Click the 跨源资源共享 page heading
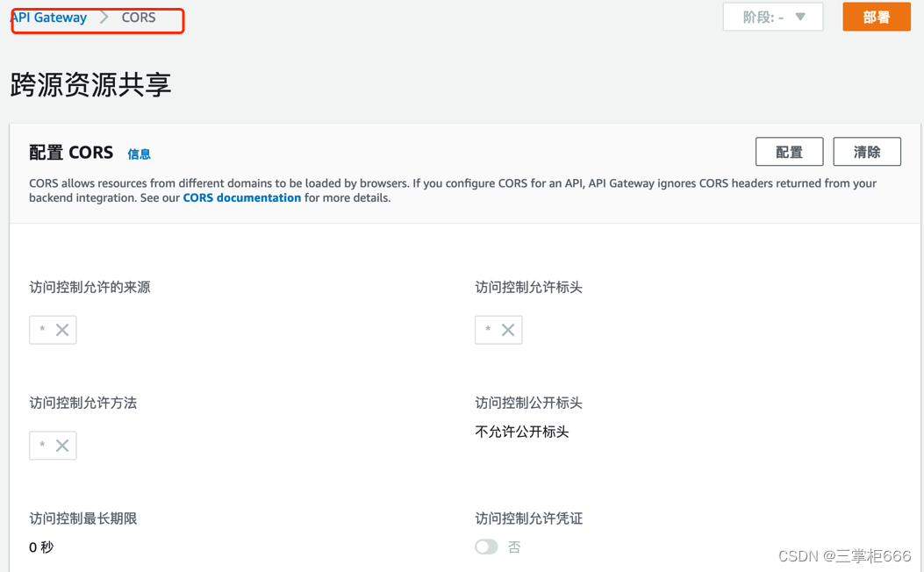Viewport: 924px width, 572px height. [90, 85]
